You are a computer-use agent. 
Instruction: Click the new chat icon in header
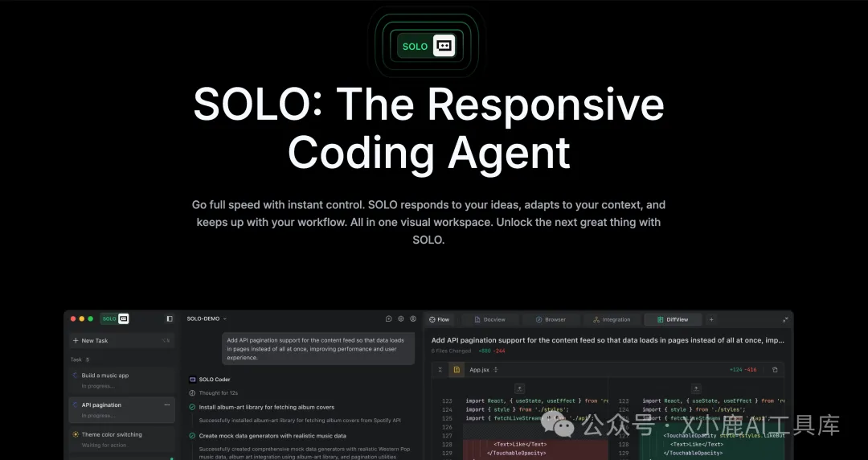point(389,319)
